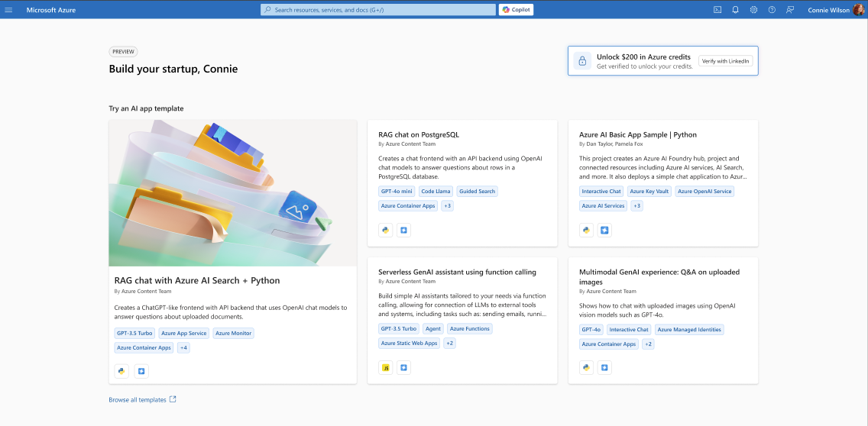
Task: Select the Azure Monitor tag
Action: (234, 333)
